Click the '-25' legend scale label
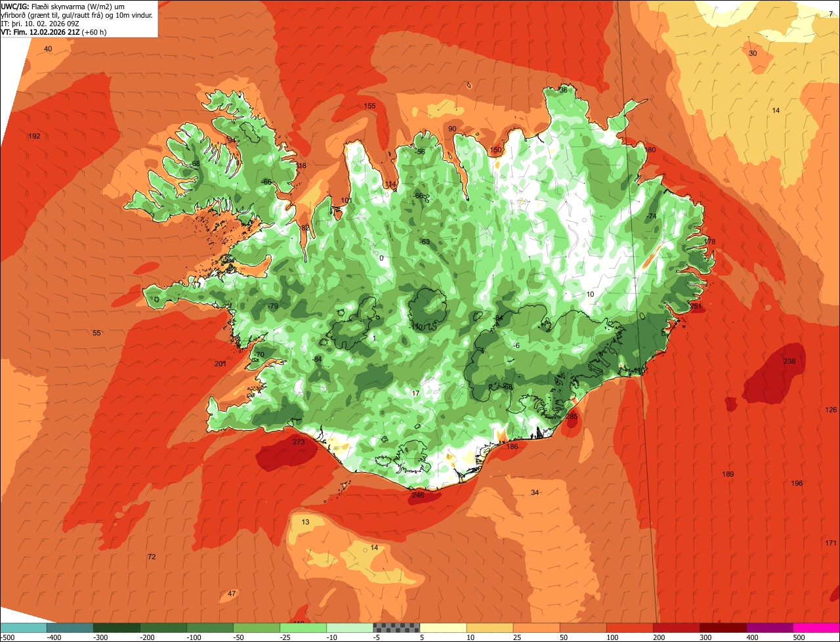 click(x=287, y=637)
